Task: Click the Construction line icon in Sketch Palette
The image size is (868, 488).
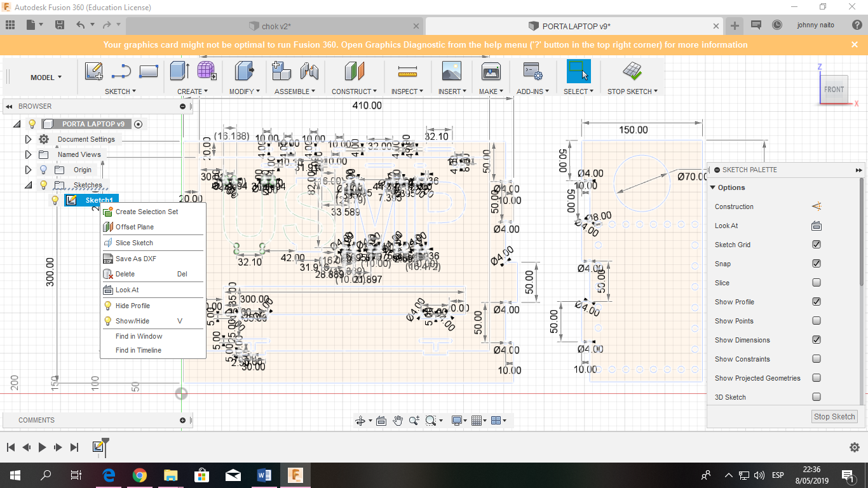Action: [817, 207]
